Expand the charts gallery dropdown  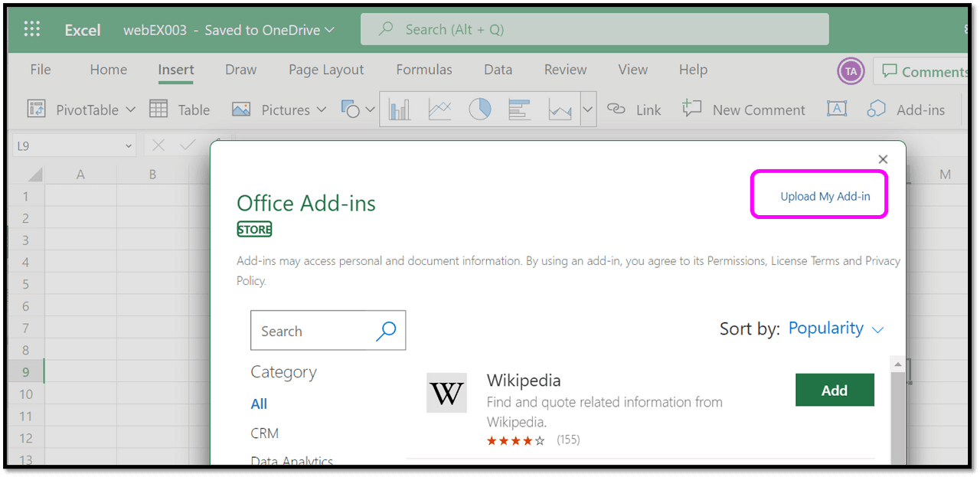pyautogui.click(x=588, y=109)
